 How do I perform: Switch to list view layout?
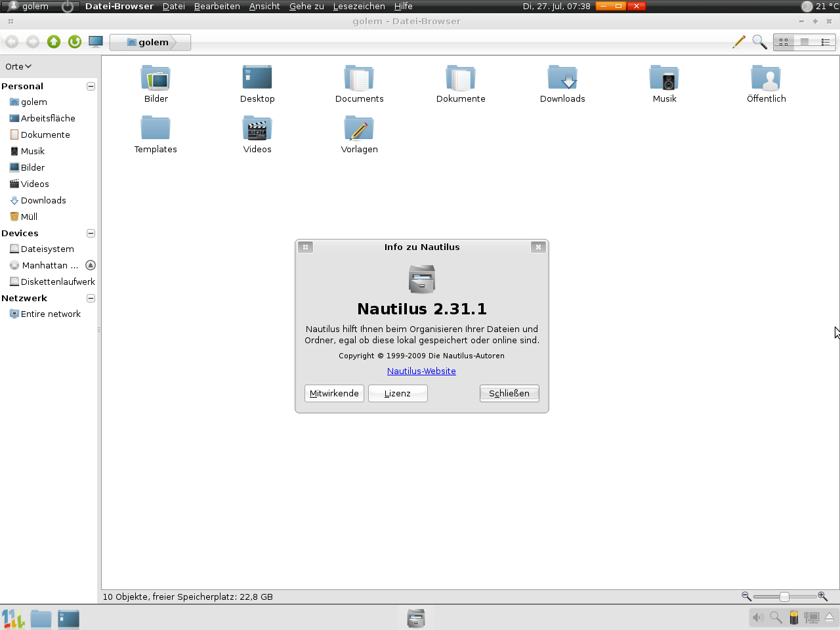tap(805, 41)
